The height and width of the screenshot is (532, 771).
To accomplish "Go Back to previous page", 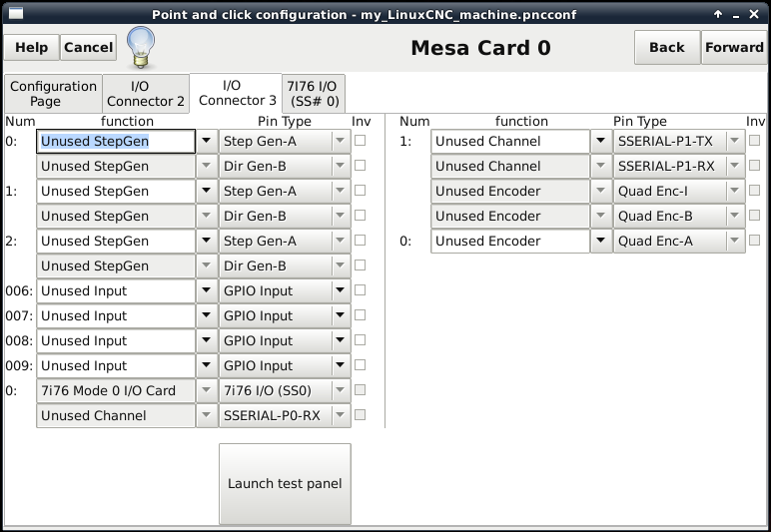I will tap(667, 47).
